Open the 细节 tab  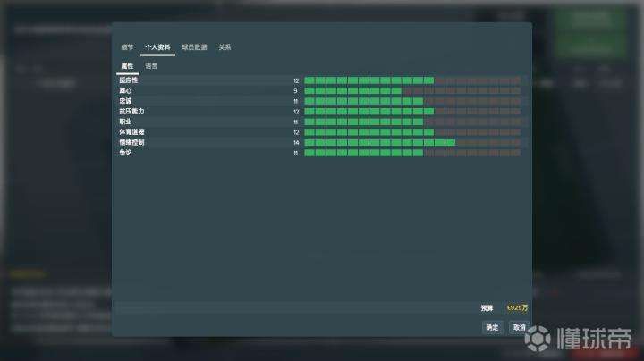click(127, 47)
